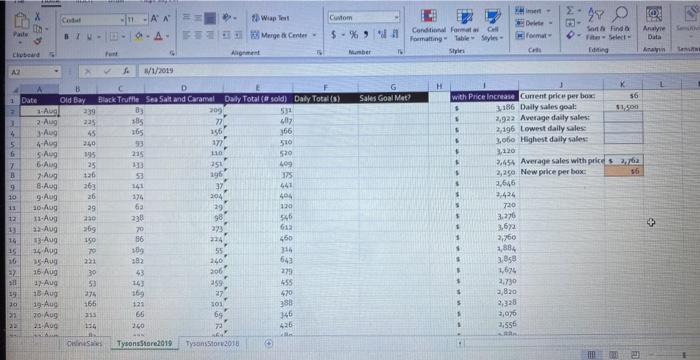Click the increase decimal icon
700x360 pixels.
[x=383, y=35]
